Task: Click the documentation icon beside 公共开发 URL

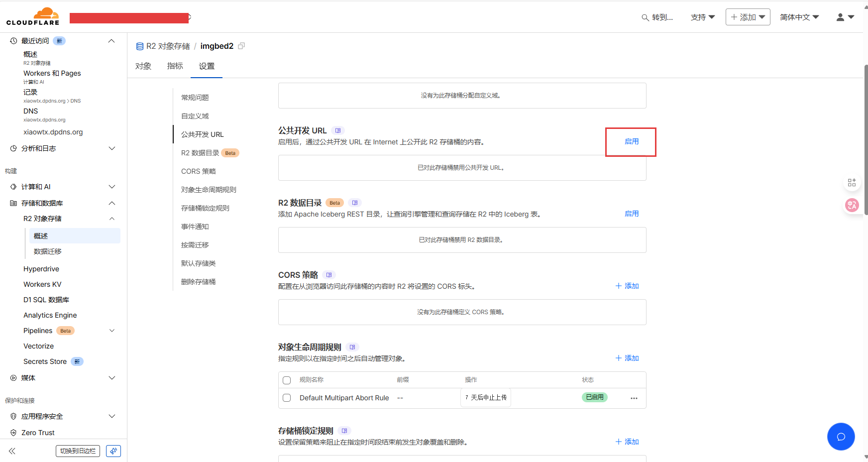Action: click(x=338, y=130)
